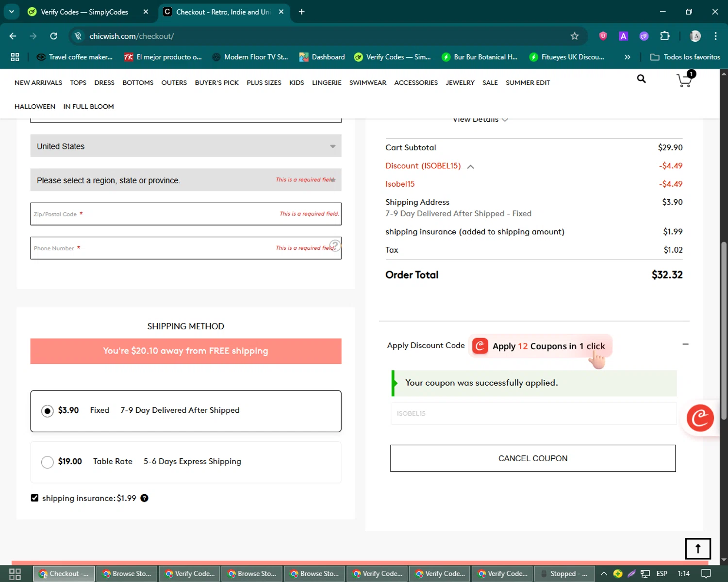This screenshot has width=728, height=582.
Task: Open the Dashboard bookmark
Action: (x=322, y=57)
